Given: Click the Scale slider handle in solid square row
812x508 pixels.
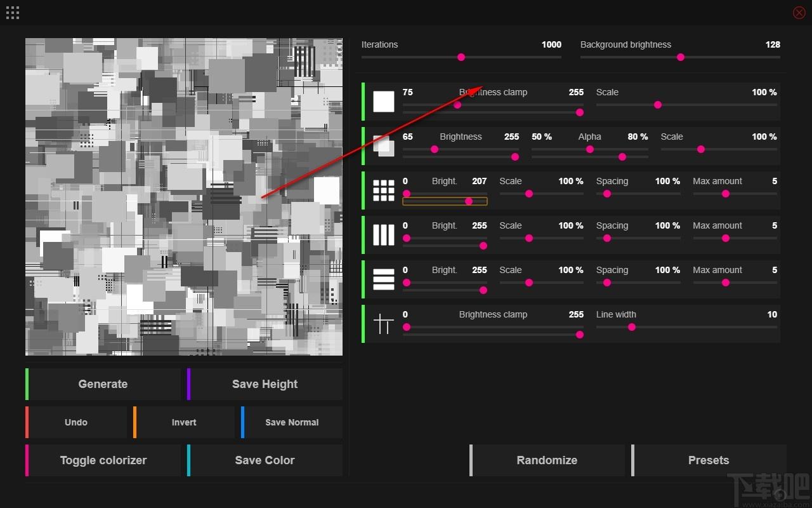Looking at the screenshot, I should [658, 105].
